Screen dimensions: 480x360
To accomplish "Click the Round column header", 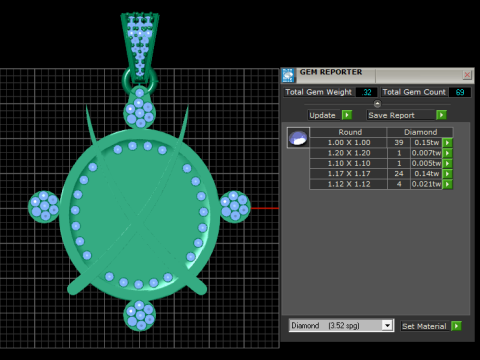I will (x=348, y=132).
